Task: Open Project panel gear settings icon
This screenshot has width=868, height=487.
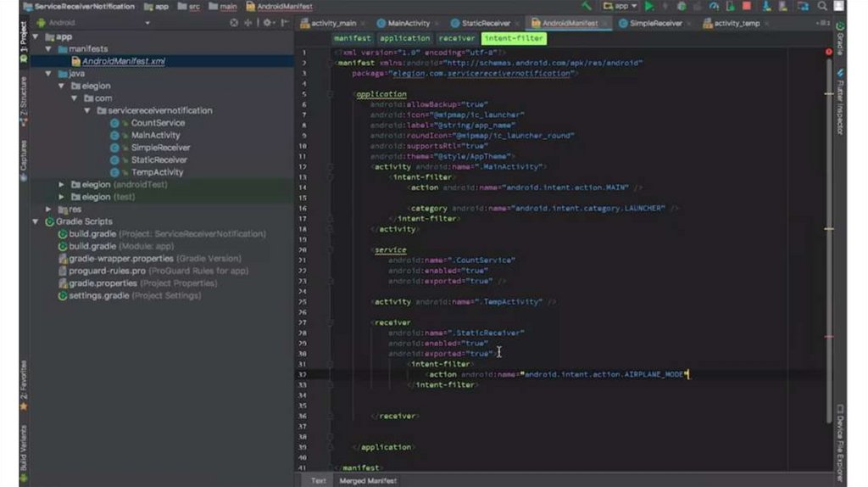Action: [266, 23]
